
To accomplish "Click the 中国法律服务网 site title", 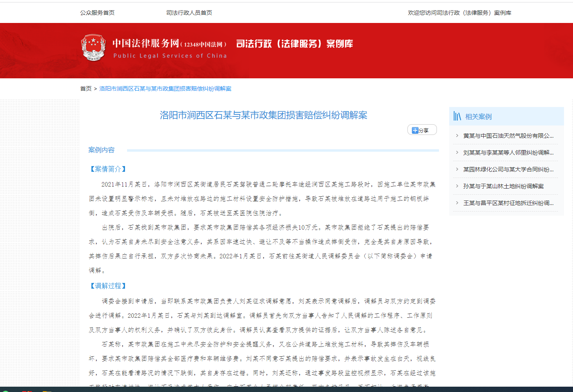I will pyautogui.click(x=146, y=43).
